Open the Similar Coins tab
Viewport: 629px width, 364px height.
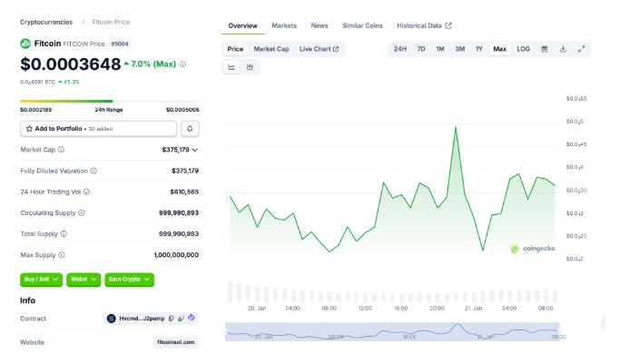click(363, 25)
